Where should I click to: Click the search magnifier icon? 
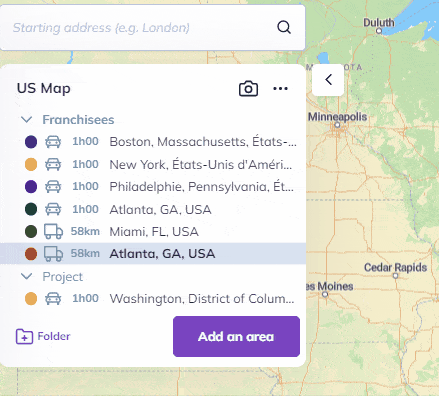pos(284,27)
